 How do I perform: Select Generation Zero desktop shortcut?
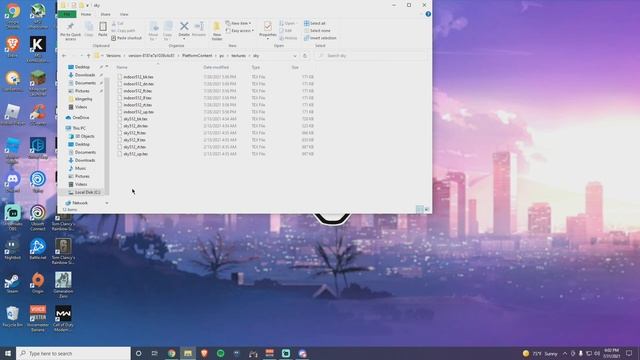(x=63, y=285)
